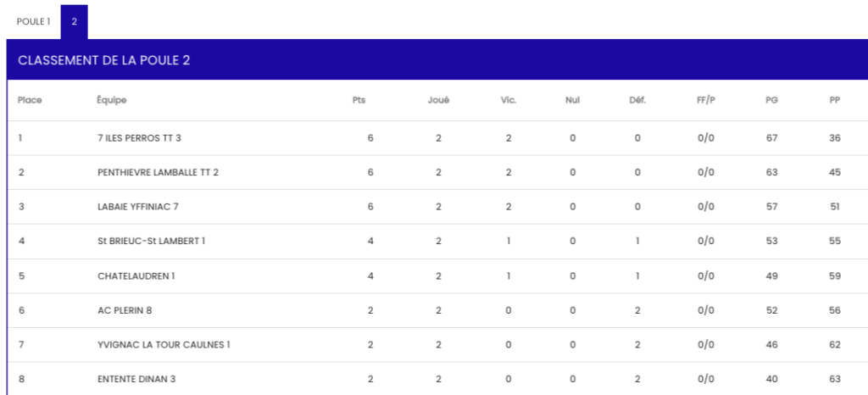Click the FF/P column header
This screenshot has height=395, width=868.
(706, 100)
